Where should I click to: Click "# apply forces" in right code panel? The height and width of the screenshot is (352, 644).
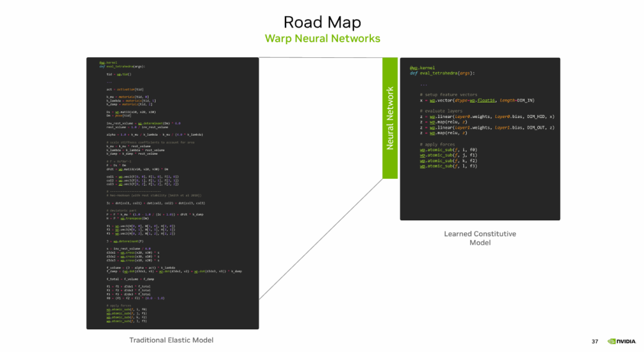point(437,144)
